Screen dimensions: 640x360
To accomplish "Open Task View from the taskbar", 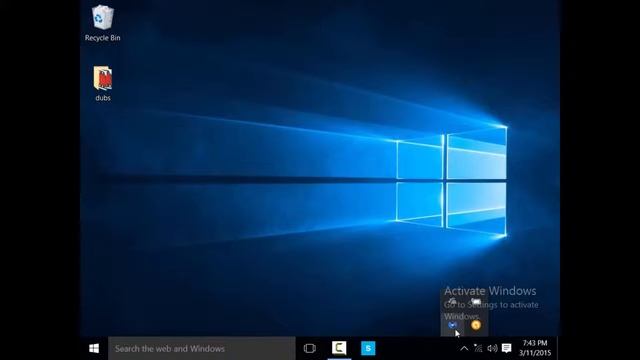I will point(310,348).
